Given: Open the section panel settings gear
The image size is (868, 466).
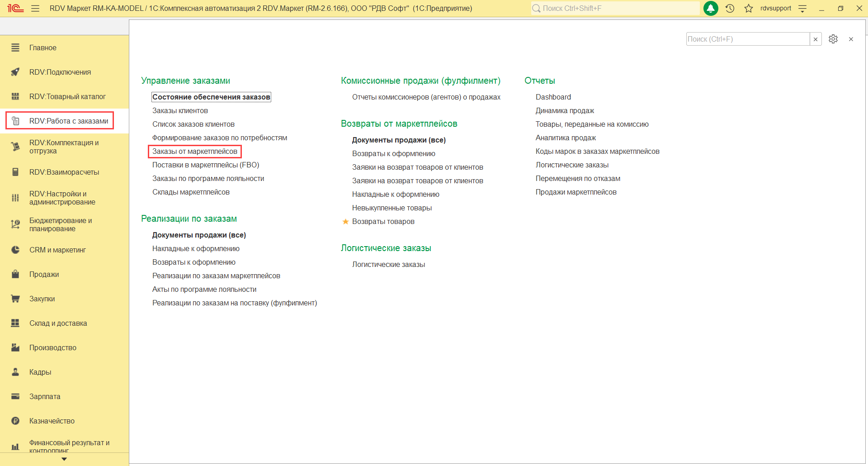Looking at the screenshot, I should click(833, 39).
